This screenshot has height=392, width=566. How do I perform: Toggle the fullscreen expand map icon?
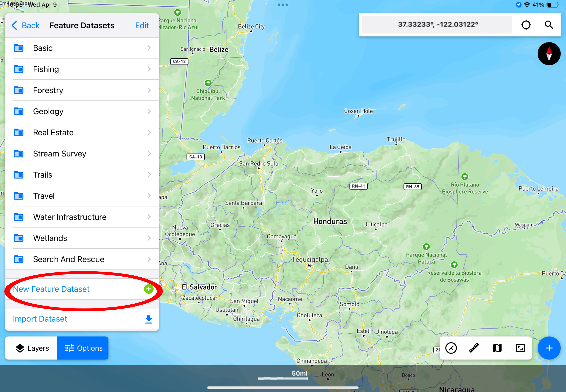(520, 348)
